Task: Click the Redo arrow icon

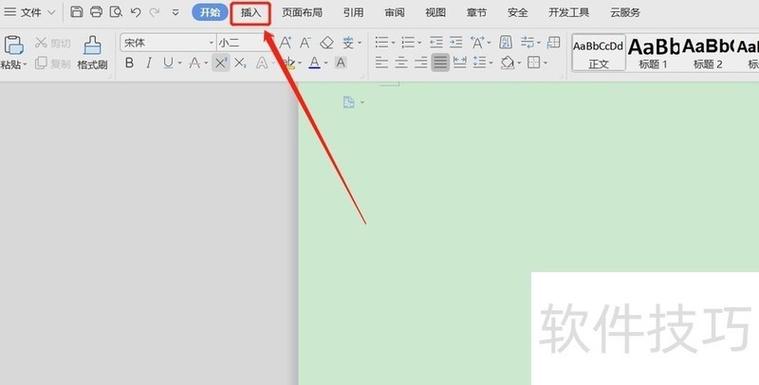Action: [x=155, y=12]
